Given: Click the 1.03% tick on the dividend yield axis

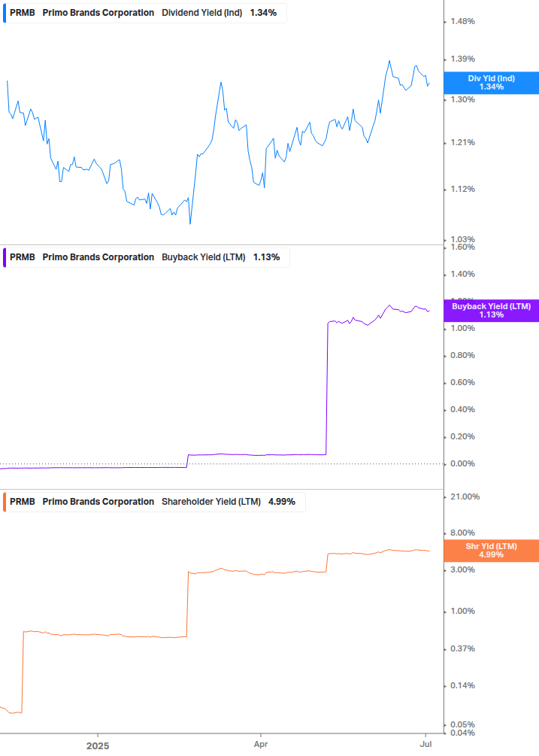Looking at the screenshot, I should pos(462,239).
